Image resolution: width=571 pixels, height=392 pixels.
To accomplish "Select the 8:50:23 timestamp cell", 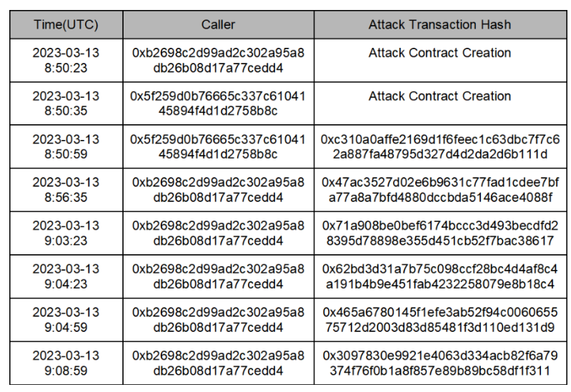I will pos(66,61).
